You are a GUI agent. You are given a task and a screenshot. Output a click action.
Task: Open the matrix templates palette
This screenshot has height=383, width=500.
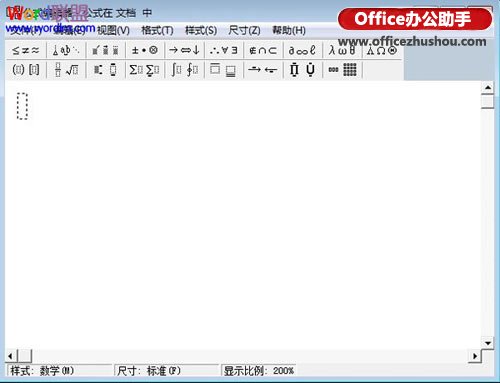coord(342,70)
